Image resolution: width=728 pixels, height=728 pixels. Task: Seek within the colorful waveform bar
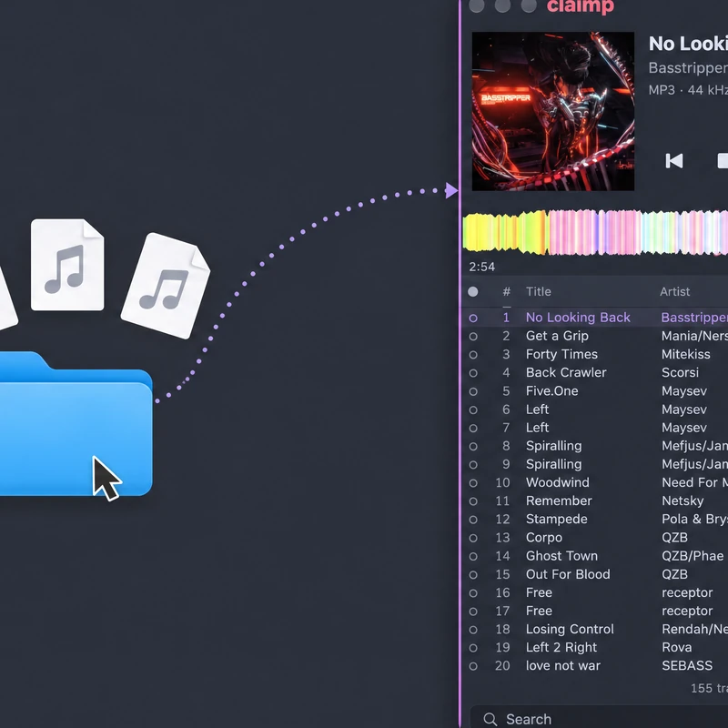(x=595, y=233)
